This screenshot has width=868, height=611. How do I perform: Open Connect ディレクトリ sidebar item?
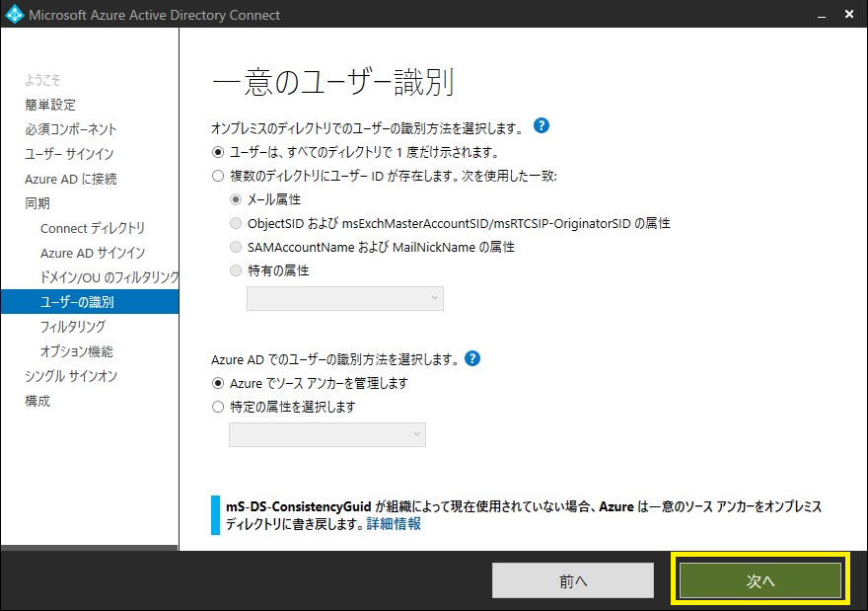click(93, 228)
